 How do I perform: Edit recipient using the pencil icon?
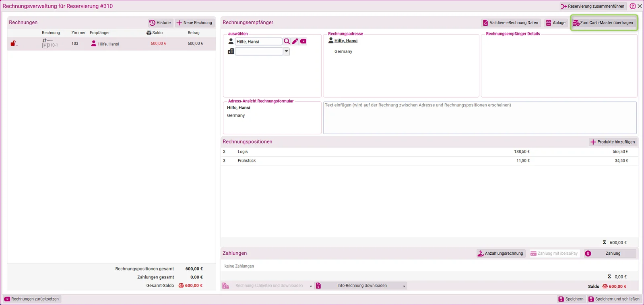[295, 41]
